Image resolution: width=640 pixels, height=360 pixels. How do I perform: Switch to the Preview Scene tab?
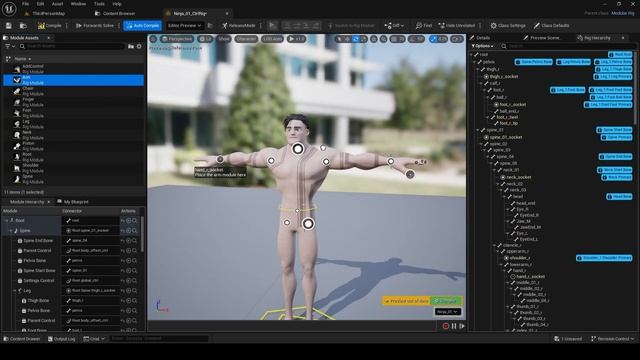(542, 38)
